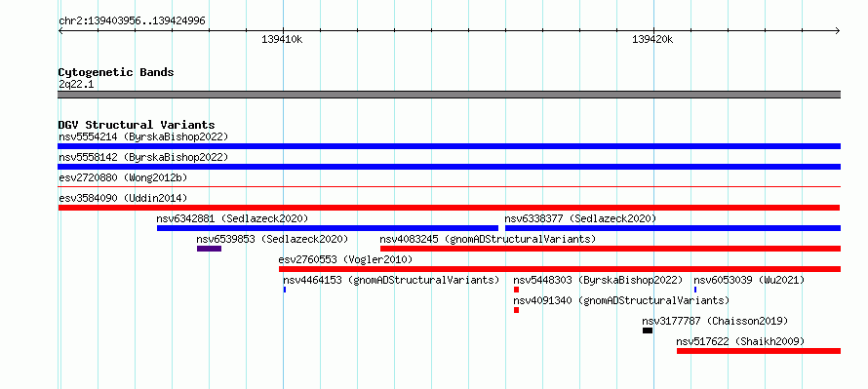Open the nsv5448303 (ByrskaBishop2022) label

(x=598, y=280)
